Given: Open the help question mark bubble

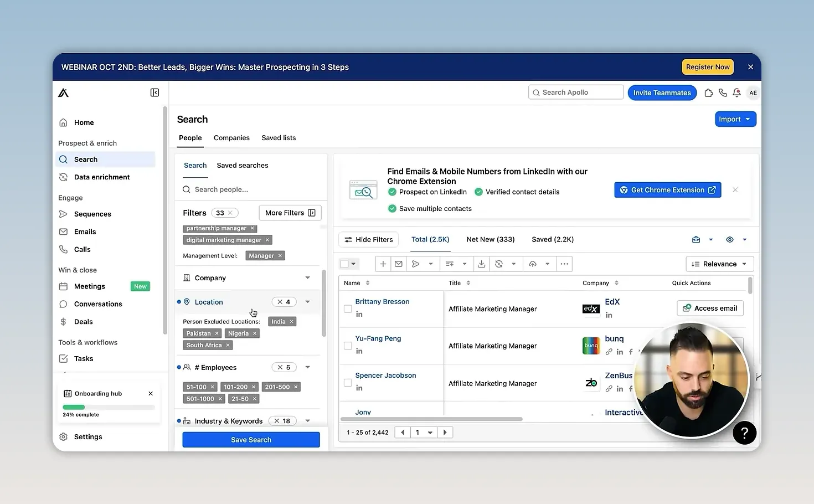Looking at the screenshot, I should (x=744, y=433).
